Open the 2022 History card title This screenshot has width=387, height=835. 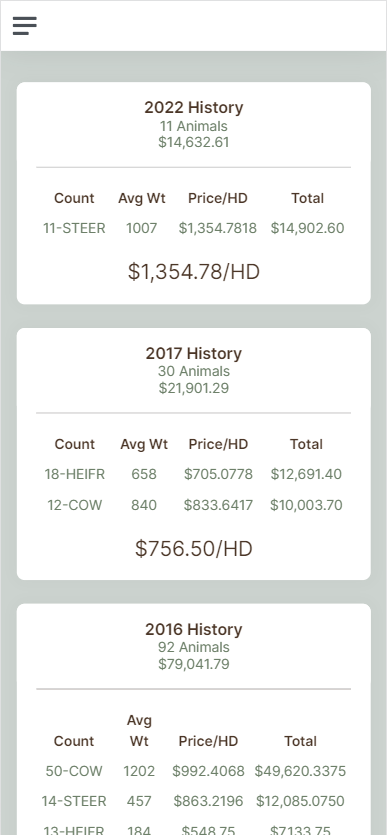pyautogui.click(x=194, y=108)
